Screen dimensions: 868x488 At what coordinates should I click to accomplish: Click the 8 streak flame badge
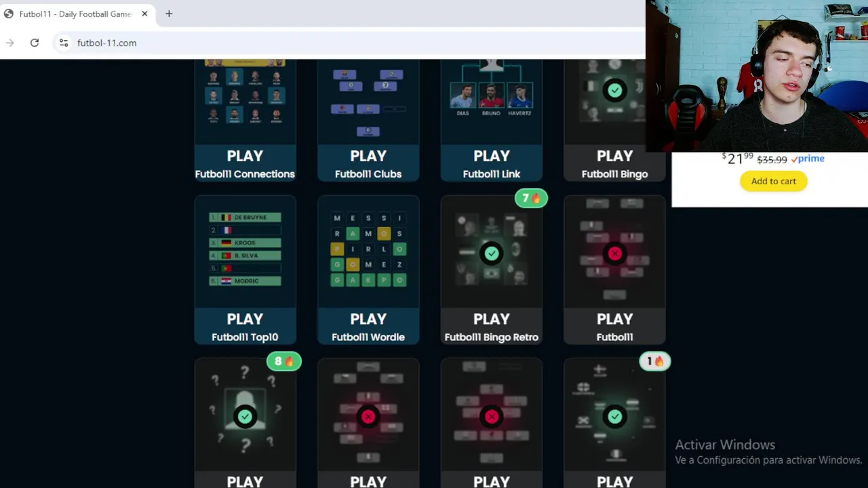coord(284,361)
